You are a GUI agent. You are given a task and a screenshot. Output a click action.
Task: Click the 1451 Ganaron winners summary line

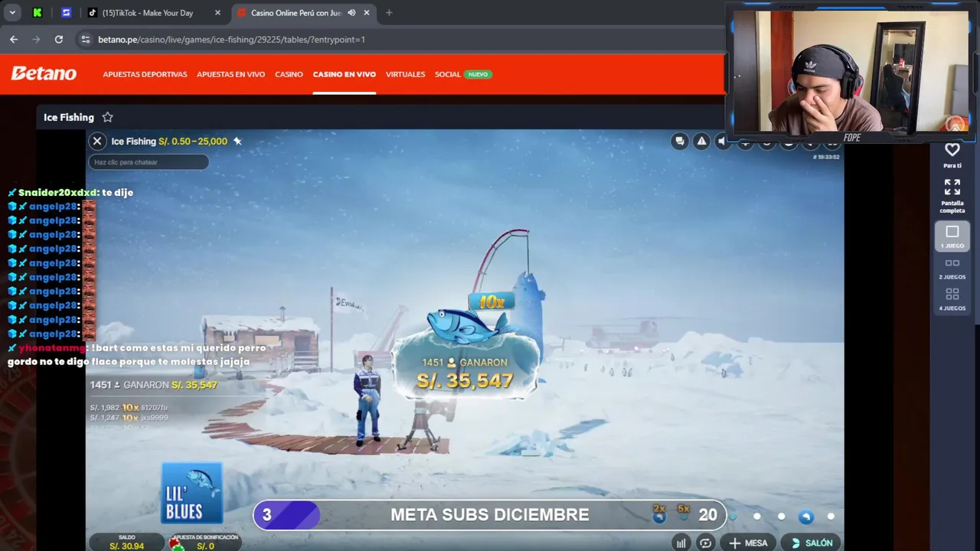pyautogui.click(x=154, y=385)
